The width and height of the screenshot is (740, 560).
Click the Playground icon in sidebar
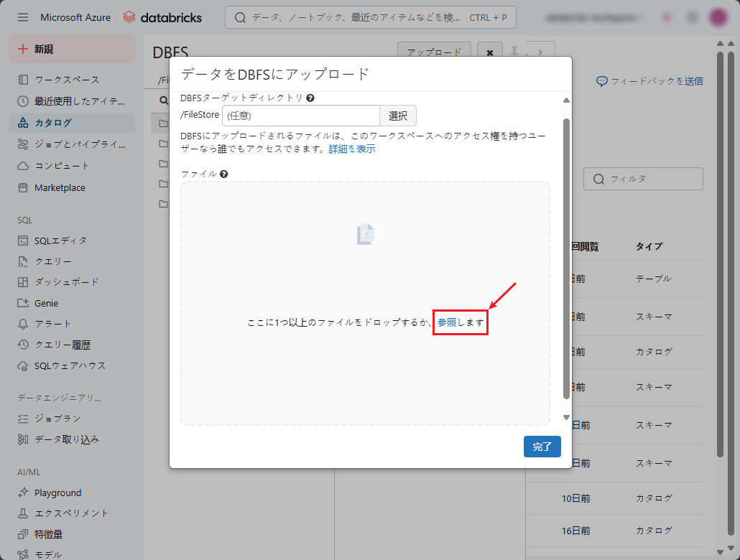click(x=23, y=493)
